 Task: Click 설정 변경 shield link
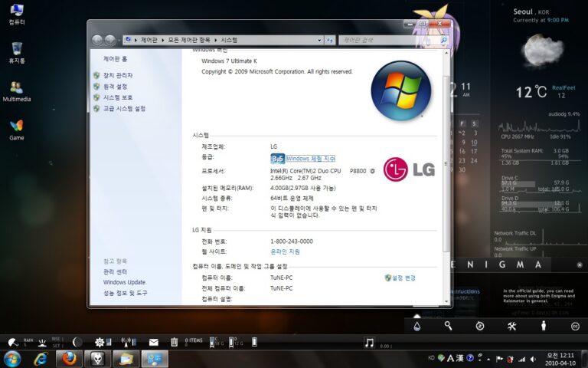tap(400, 278)
